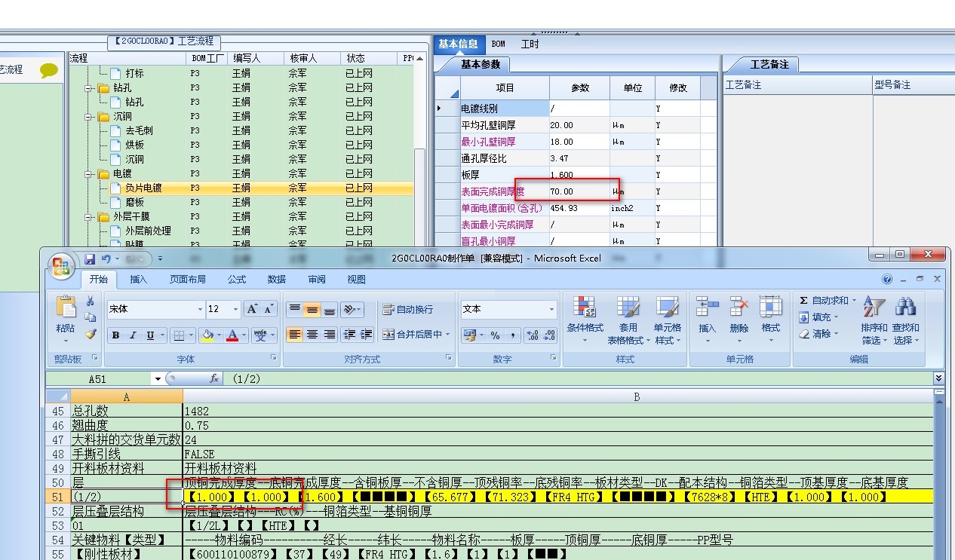Select the 外层前处理 tree item
The image size is (955, 560).
[148, 231]
